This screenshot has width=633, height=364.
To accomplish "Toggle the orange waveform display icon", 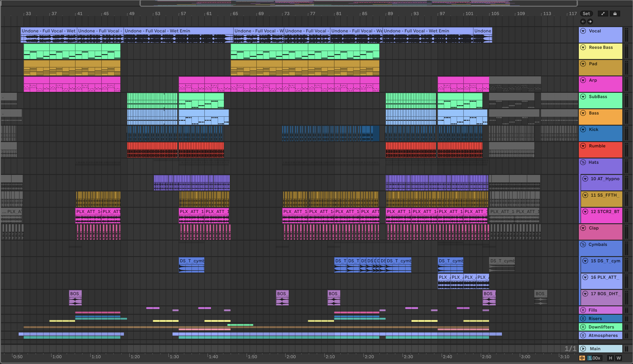I will tap(582, 358).
